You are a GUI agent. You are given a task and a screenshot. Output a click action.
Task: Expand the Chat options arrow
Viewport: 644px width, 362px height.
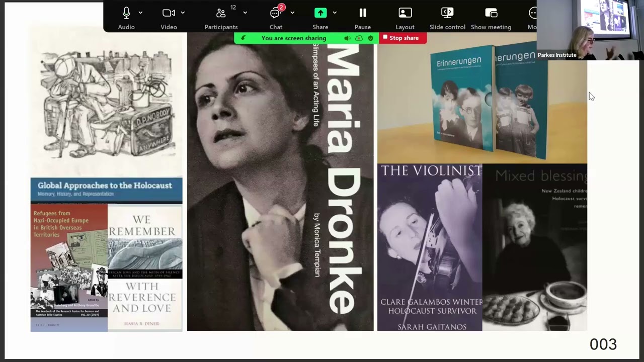point(292,13)
